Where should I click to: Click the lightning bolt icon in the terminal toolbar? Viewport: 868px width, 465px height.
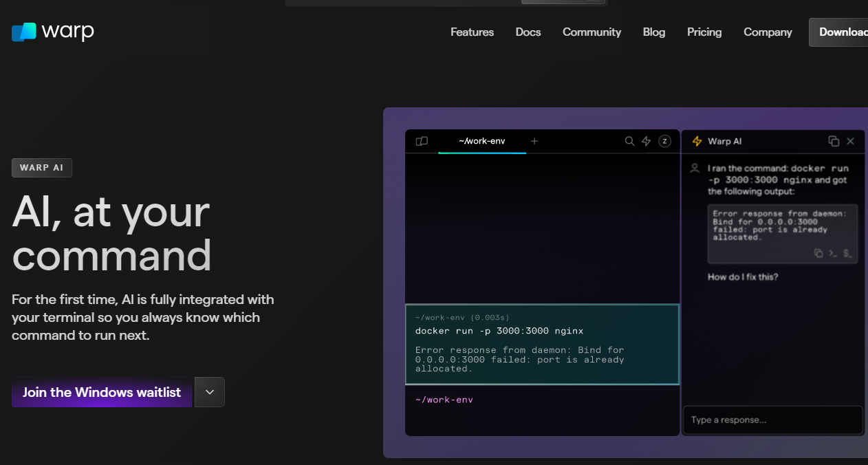(x=647, y=141)
